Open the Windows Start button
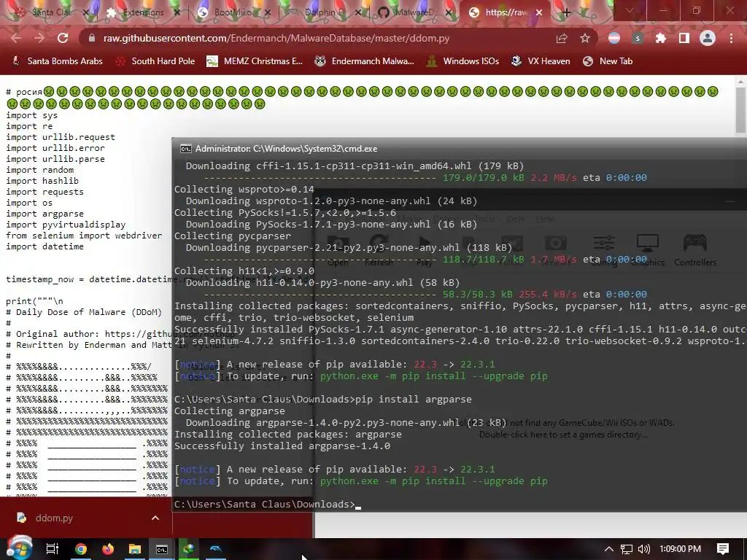Image resolution: width=747 pixels, height=560 pixels. [x=18, y=548]
